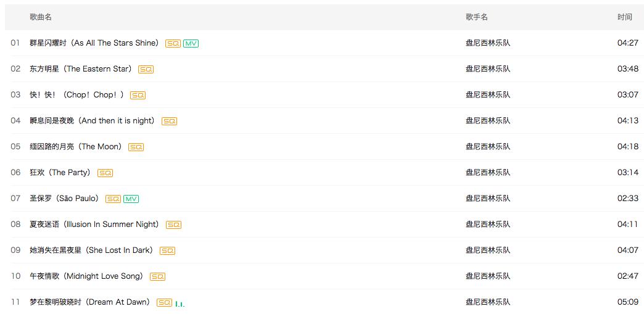Select track number 10 in the list
644x314 pixels.
(x=16, y=276)
